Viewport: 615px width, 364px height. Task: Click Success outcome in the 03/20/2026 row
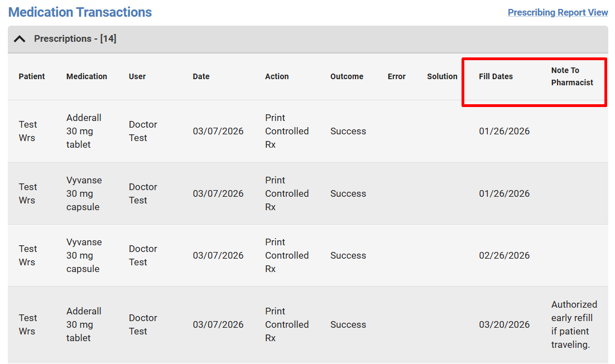coord(348,324)
